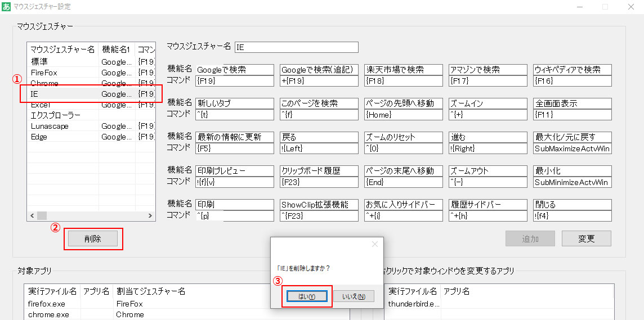
Task: Click the {Home} command field
Action: [403, 115]
